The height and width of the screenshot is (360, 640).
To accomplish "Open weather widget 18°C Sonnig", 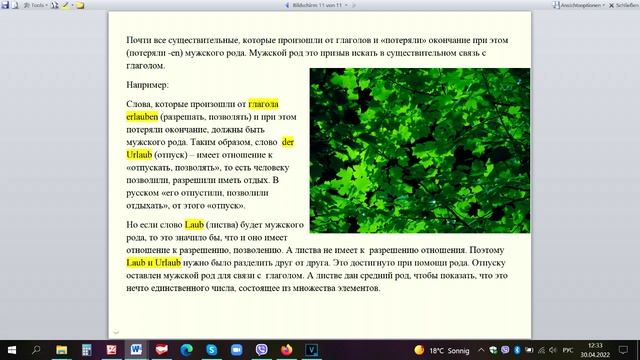I will pos(442,350).
